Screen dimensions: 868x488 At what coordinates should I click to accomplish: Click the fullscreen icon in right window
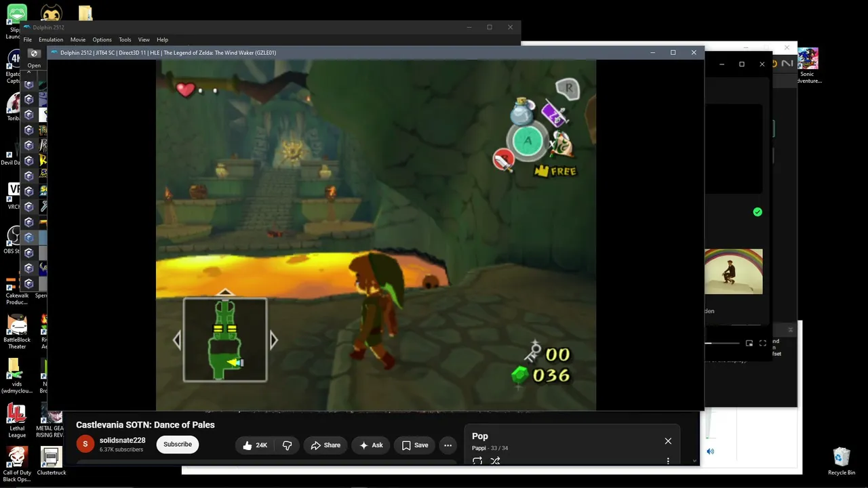coord(763,344)
